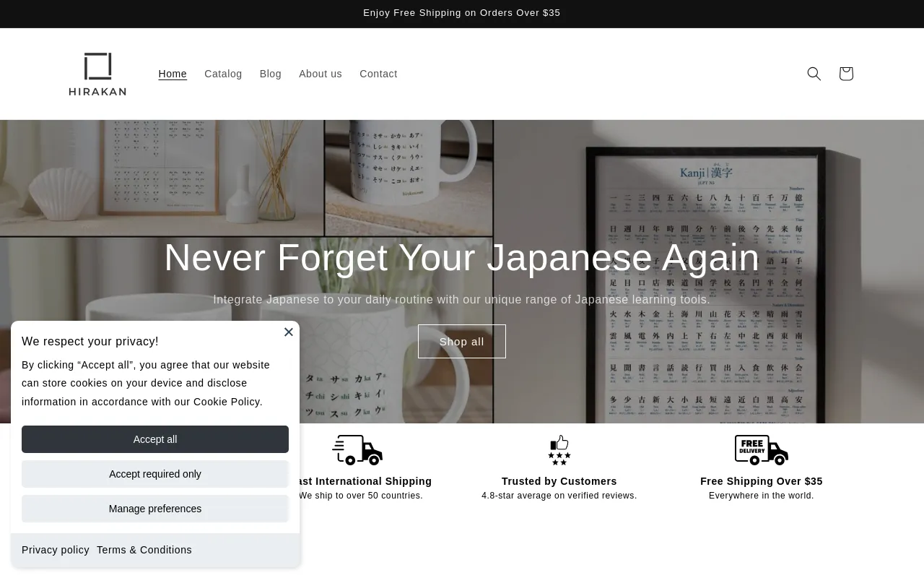
Task: Click the Hirakan logo
Action: [97, 74]
